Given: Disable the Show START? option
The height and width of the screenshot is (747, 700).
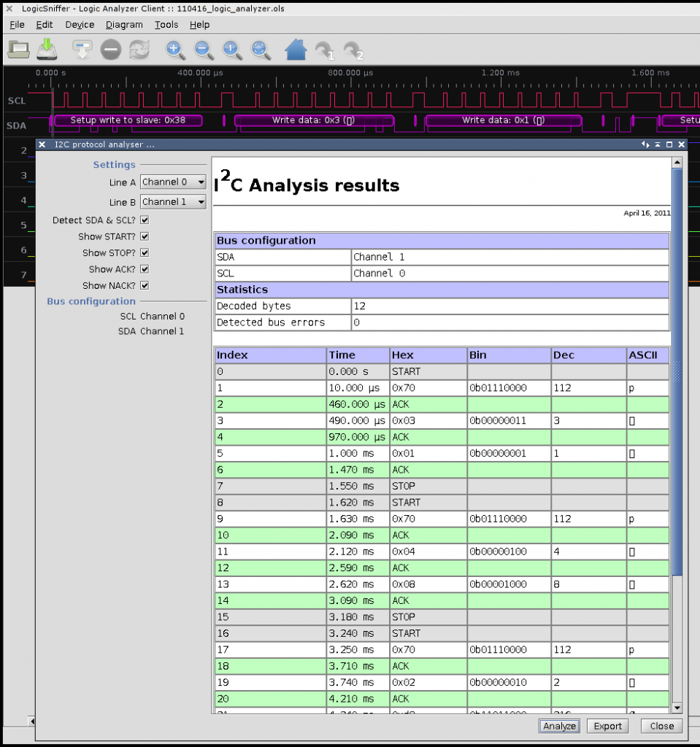Looking at the screenshot, I should [x=145, y=236].
